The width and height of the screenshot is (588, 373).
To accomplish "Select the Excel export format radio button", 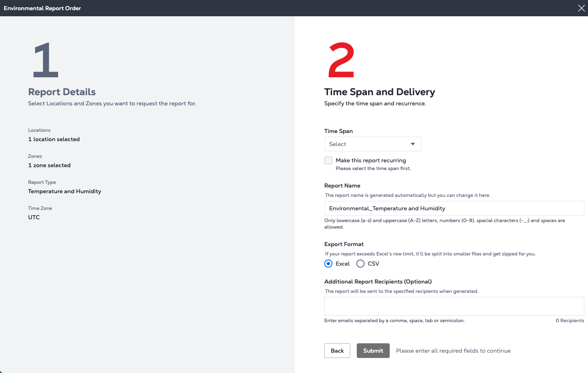I will coord(328,264).
